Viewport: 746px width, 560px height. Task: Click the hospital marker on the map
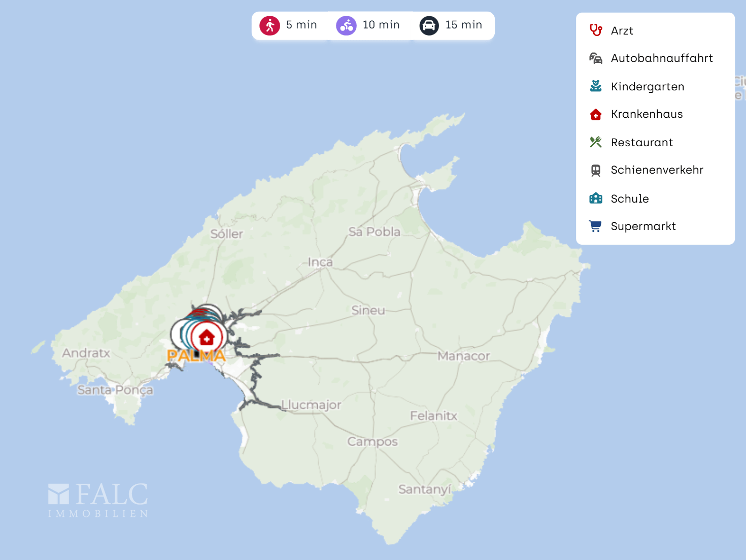pyautogui.click(x=207, y=337)
